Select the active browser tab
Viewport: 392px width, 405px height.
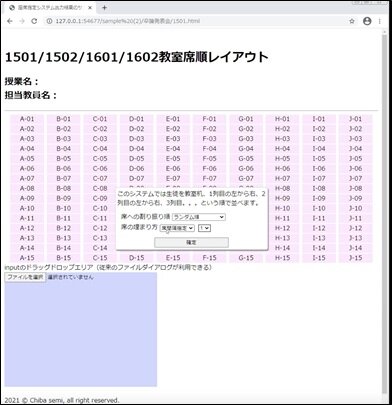click(x=50, y=7)
